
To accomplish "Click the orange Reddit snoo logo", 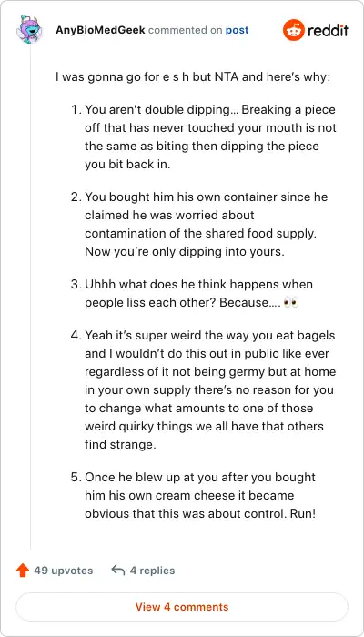I will coord(294,30).
